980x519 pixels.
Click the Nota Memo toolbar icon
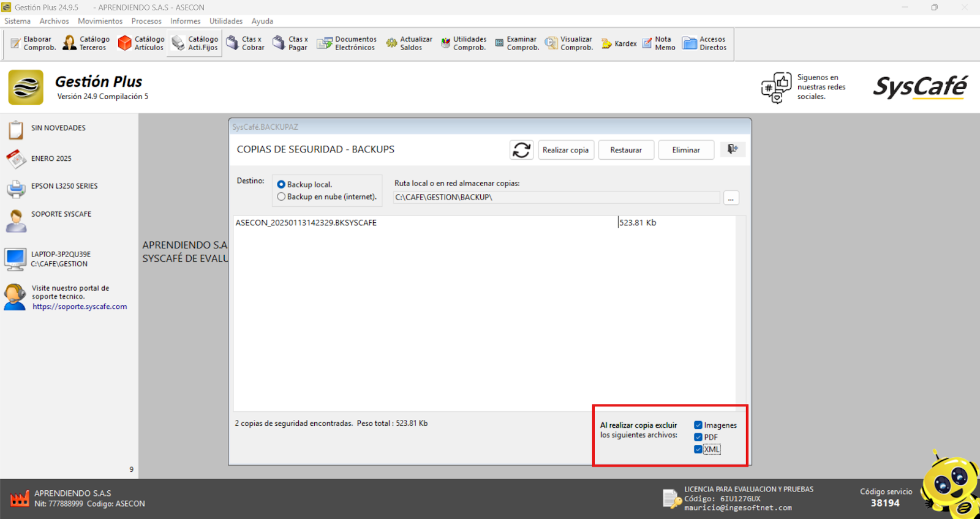[658, 43]
